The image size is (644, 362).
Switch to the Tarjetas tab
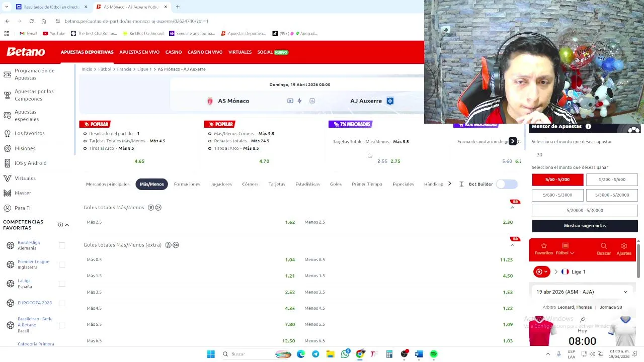point(277,184)
